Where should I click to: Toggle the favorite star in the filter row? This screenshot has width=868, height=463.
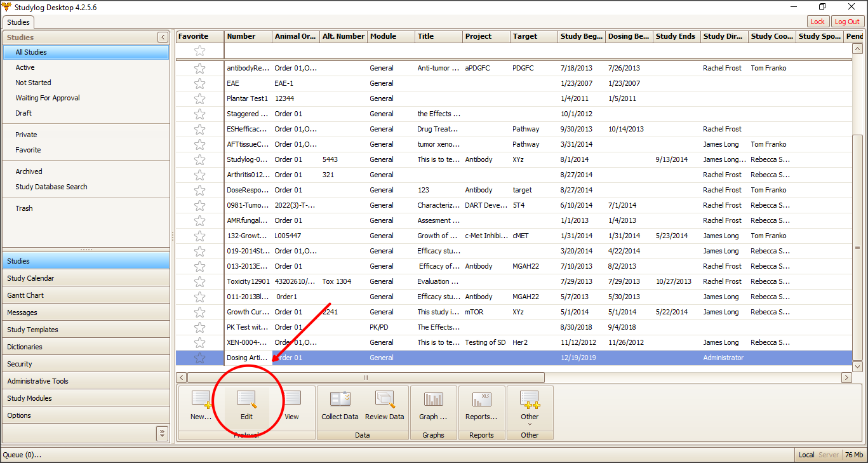(x=199, y=50)
